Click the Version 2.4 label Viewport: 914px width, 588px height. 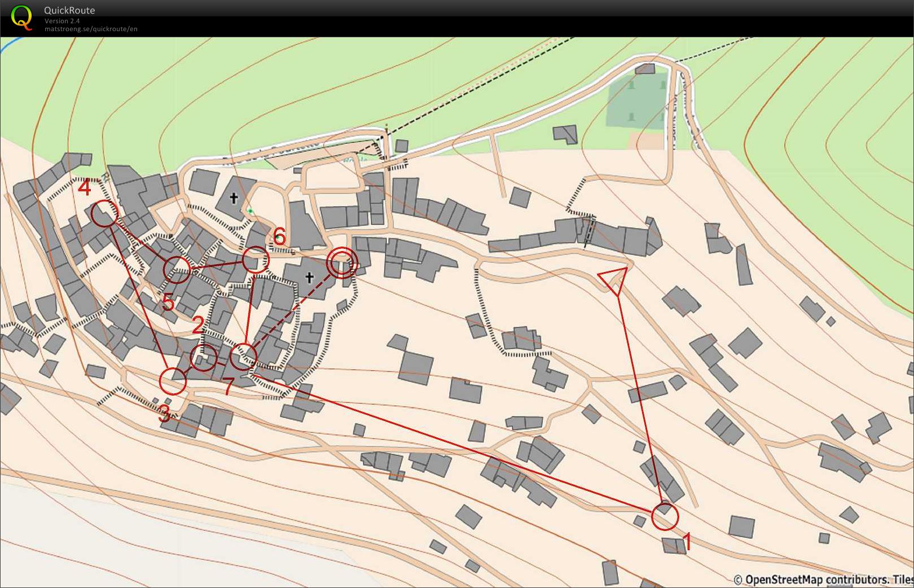click(x=62, y=21)
